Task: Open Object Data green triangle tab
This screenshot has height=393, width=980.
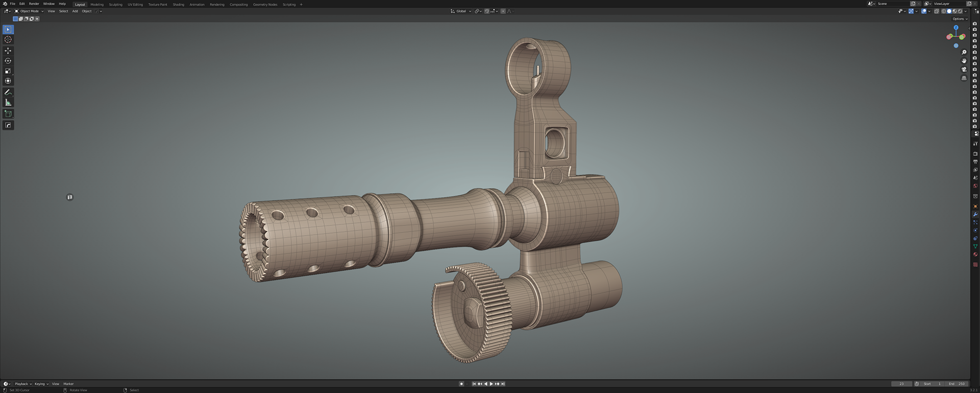Action: (x=975, y=246)
